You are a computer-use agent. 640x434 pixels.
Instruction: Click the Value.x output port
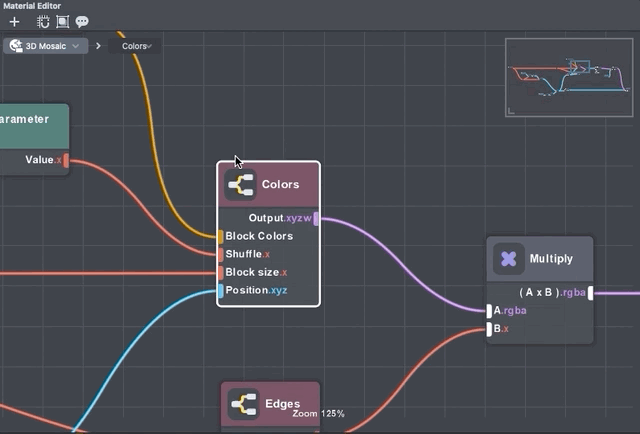click(x=66, y=160)
